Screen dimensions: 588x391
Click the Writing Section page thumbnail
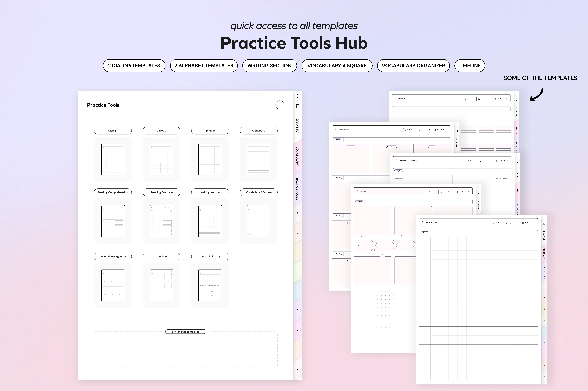pyautogui.click(x=210, y=221)
